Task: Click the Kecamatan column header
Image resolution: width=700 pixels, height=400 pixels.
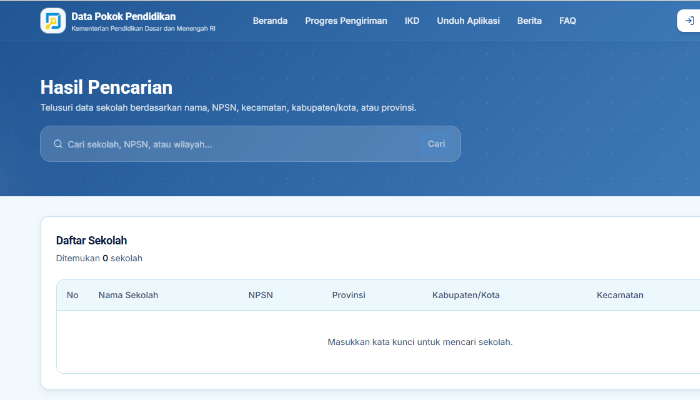Action: 620,295
